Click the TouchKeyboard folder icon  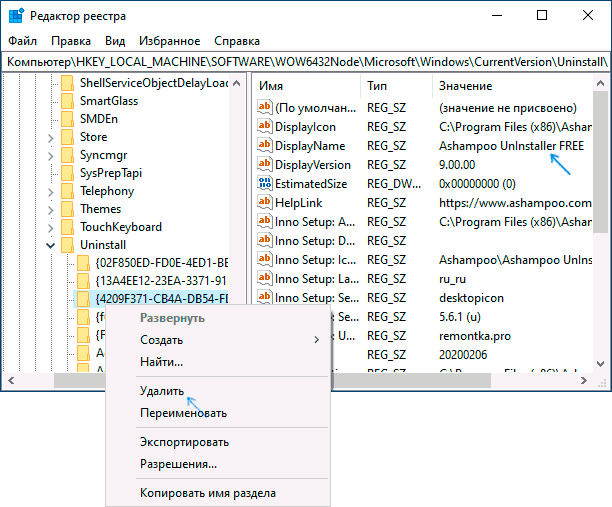point(68,227)
